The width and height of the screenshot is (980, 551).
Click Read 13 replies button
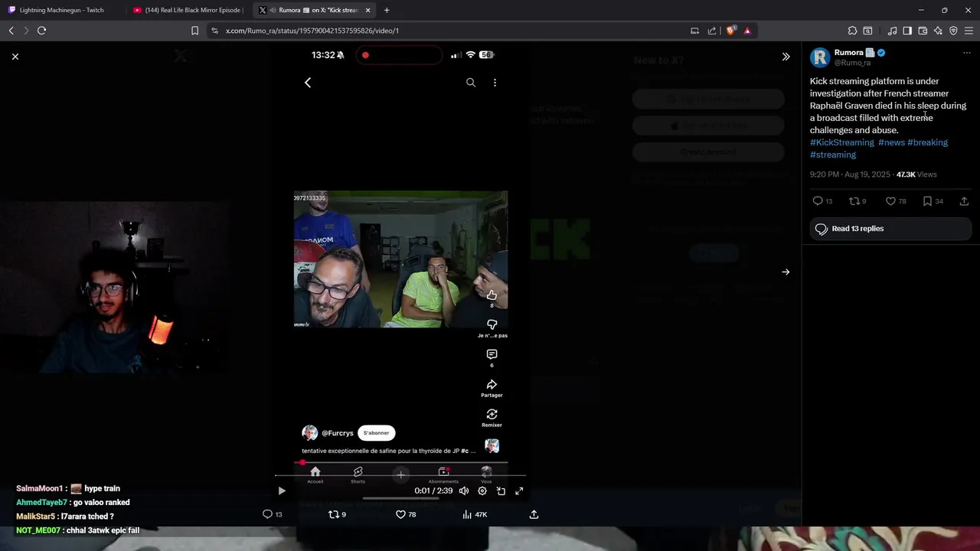pos(890,229)
